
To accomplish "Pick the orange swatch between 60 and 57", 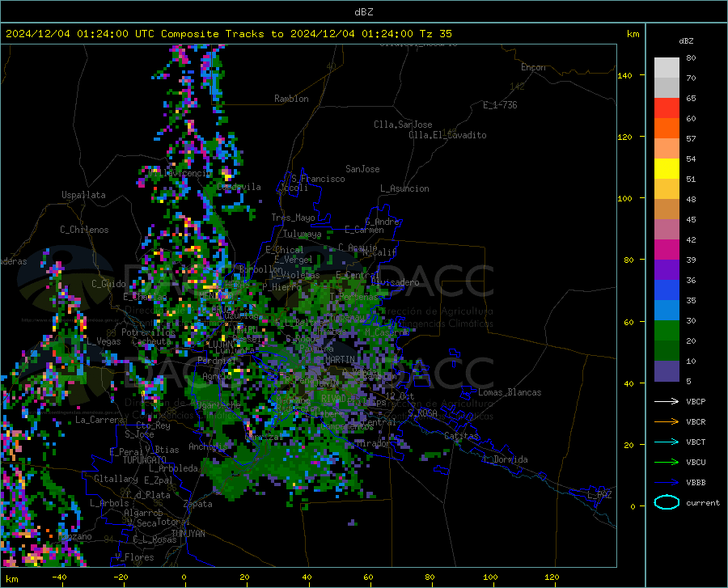I will click(x=667, y=129).
